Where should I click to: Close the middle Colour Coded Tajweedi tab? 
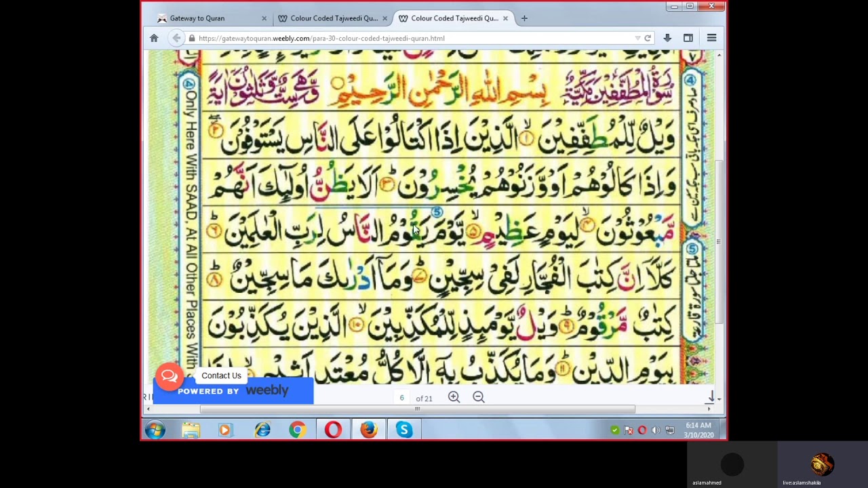click(x=385, y=18)
